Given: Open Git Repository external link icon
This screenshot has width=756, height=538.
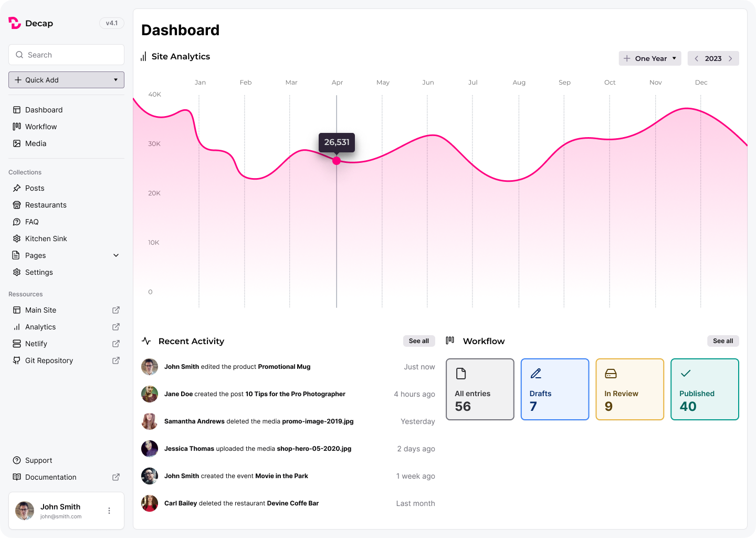Looking at the screenshot, I should 116,360.
